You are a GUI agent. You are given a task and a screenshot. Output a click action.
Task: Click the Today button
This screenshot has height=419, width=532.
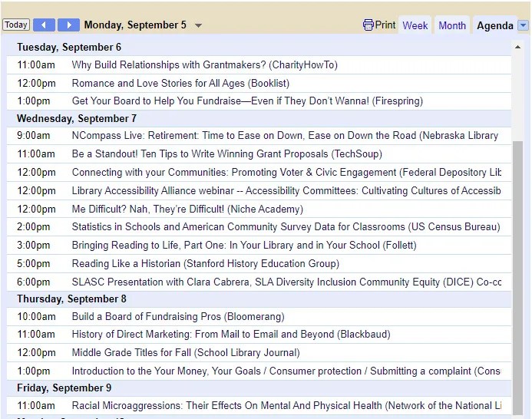point(16,25)
